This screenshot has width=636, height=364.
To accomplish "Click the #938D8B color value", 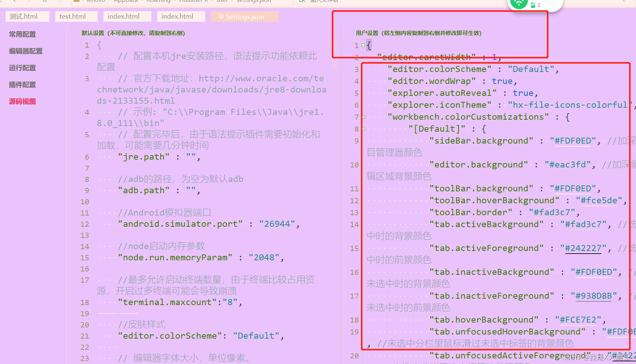I will tap(594, 296).
